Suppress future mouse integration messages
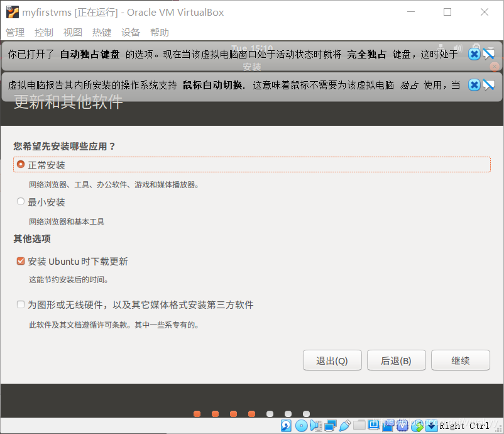Screen dimensions: 504x434 [x=488, y=85]
